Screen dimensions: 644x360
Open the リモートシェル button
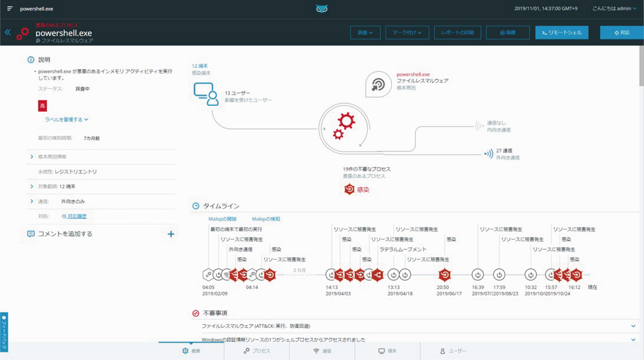click(562, 32)
